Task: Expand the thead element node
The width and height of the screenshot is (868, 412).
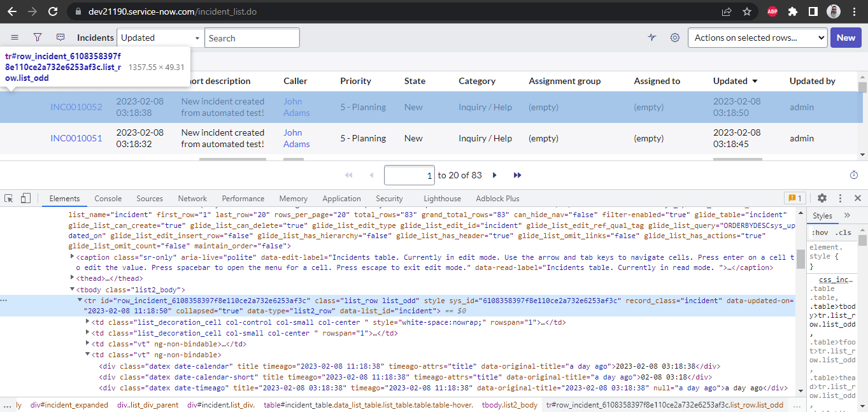Action: [72, 278]
